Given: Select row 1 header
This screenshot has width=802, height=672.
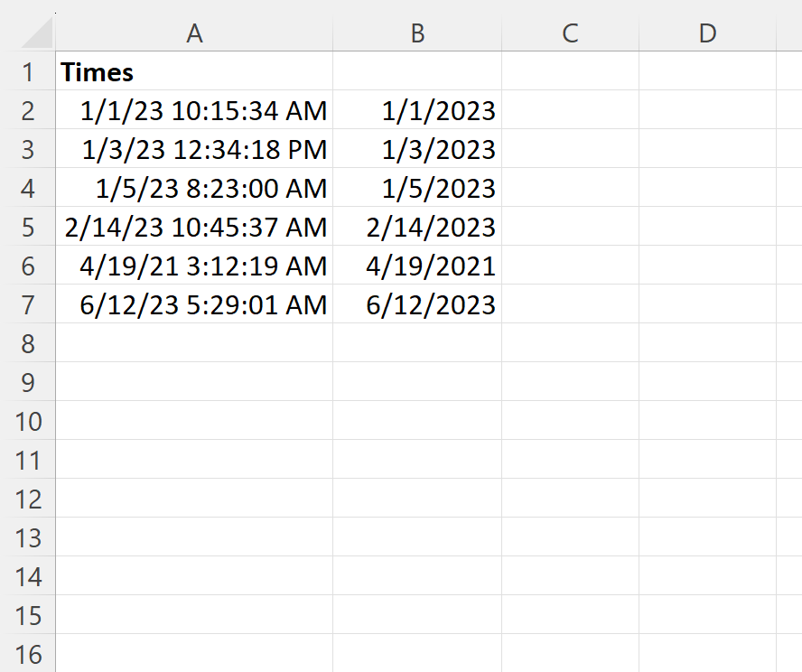Looking at the screenshot, I should [x=28, y=71].
